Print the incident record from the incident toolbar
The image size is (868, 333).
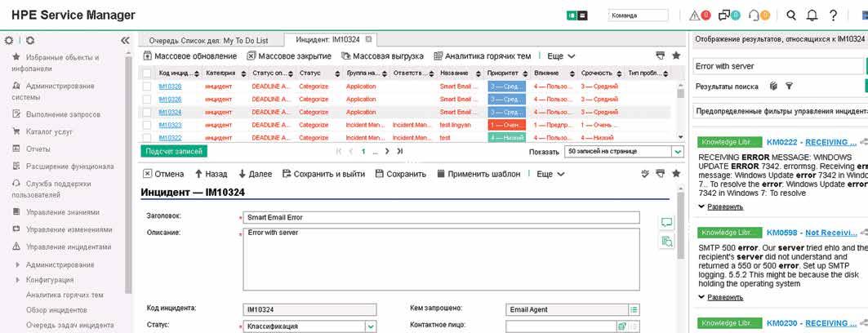coord(659,174)
